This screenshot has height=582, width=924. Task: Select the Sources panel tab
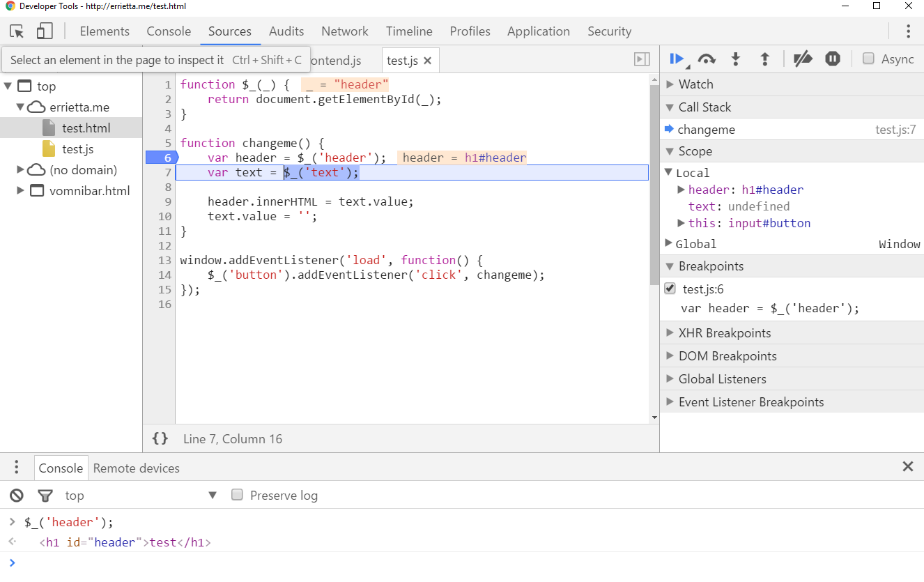point(230,31)
